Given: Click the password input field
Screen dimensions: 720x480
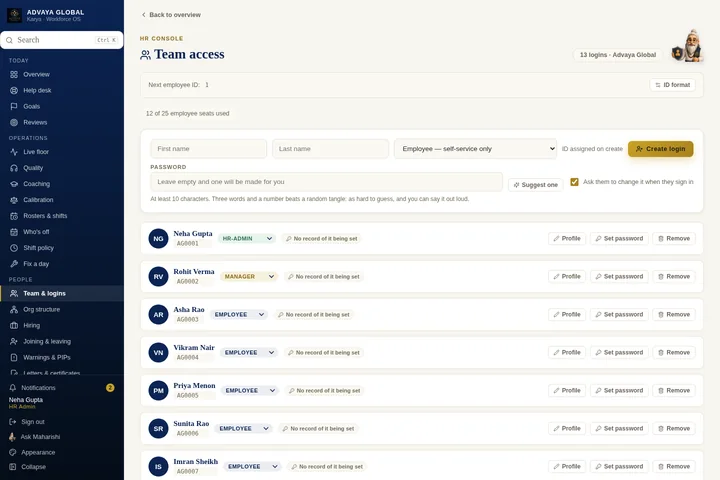Looking at the screenshot, I should [x=326, y=182].
